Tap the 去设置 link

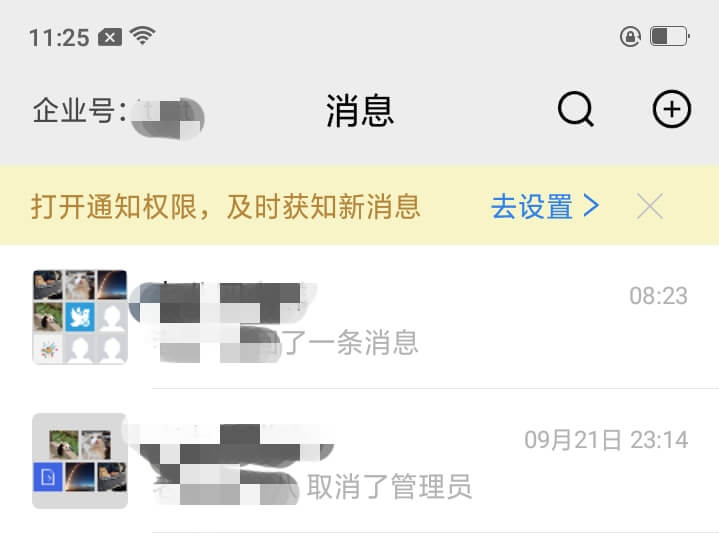[x=531, y=206]
